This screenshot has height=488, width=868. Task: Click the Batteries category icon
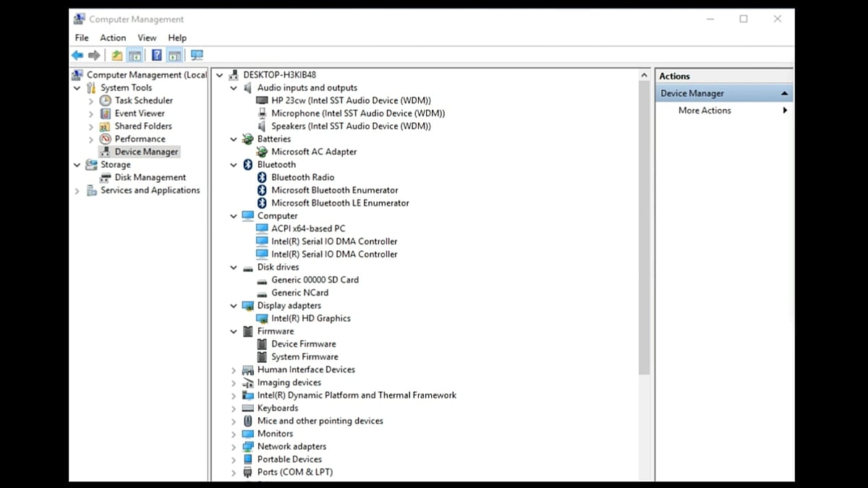[248, 139]
